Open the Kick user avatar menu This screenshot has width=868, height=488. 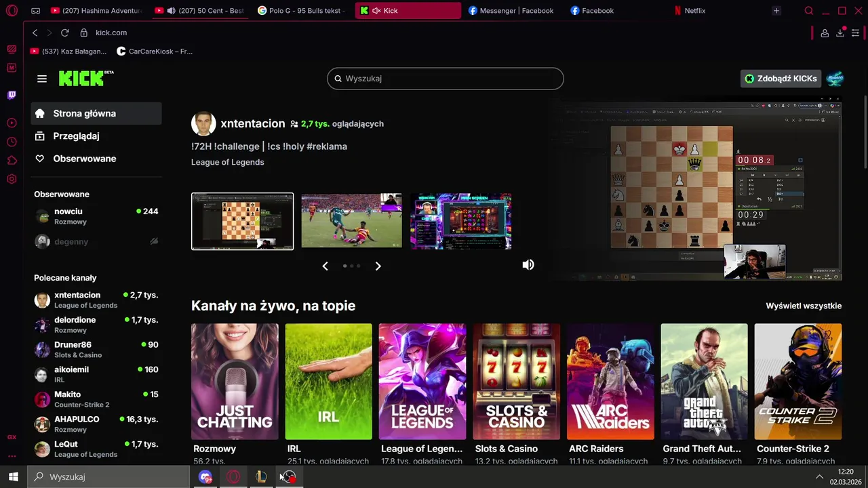point(835,79)
